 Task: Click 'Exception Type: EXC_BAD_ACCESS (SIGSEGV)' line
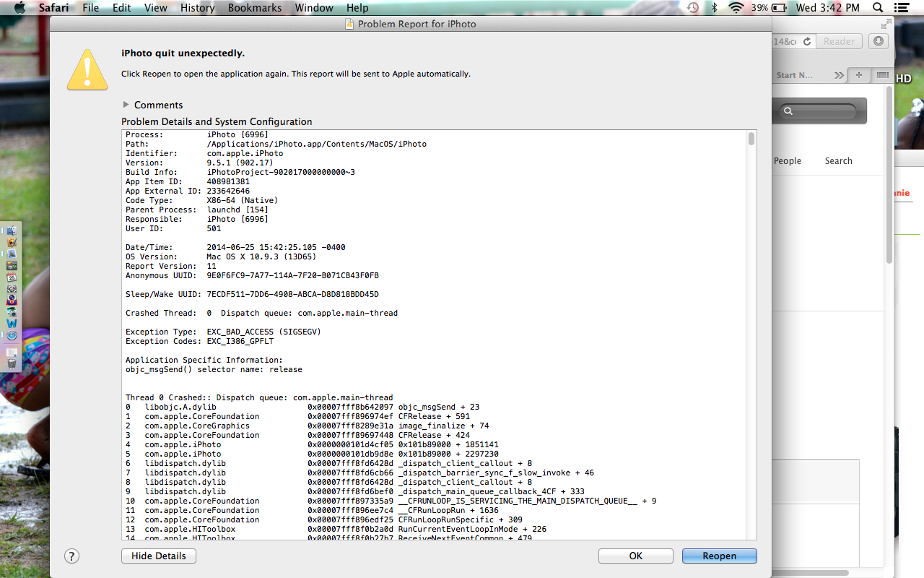(x=223, y=332)
